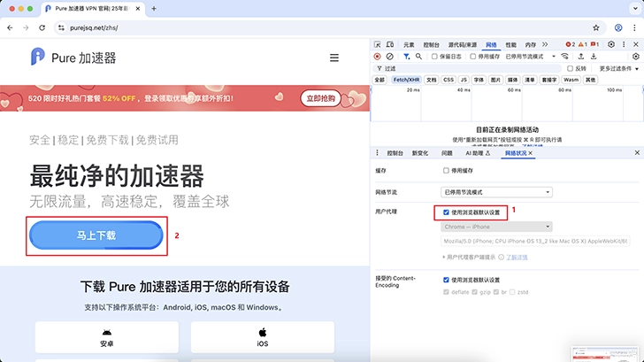Toggle the gzip encoding checkbox
Screen dimensions: 644x362
(x=474, y=292)
